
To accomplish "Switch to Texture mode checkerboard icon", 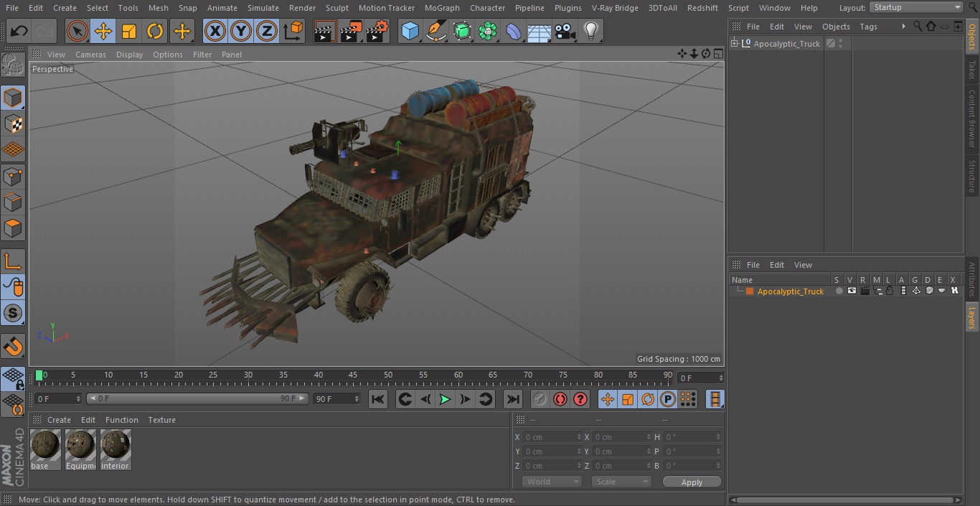I will [x=13, y=123].
